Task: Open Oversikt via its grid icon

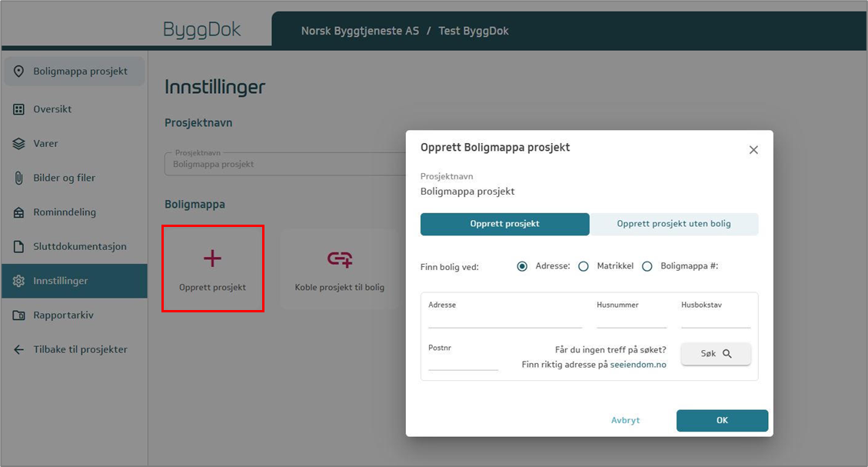Action: point(19,109)
